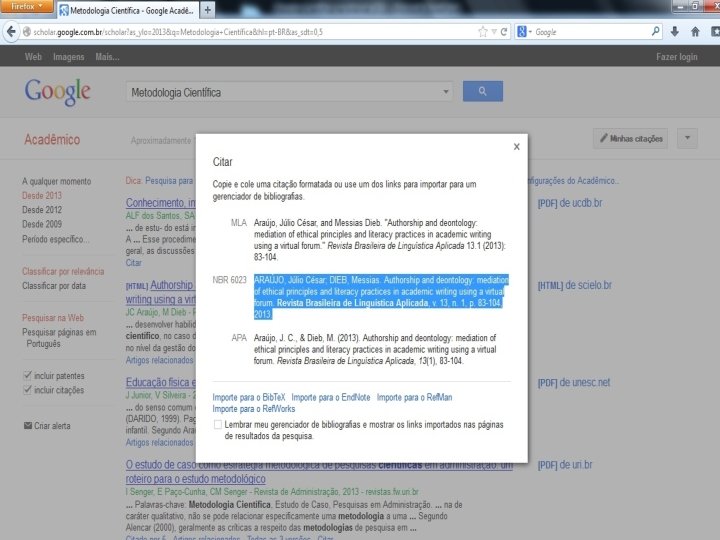Click the search magnifier in Google search box
This screenshot has width=720, height=540.
656,31
